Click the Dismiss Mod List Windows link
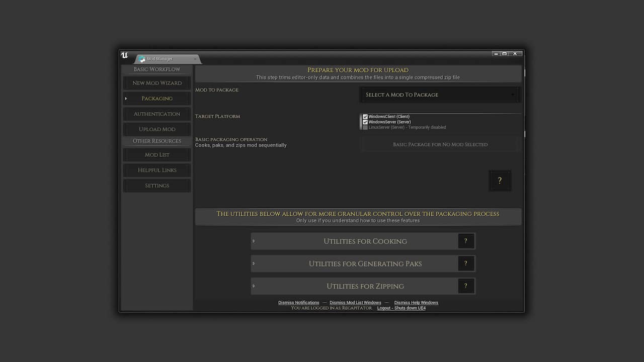 point(355,303)
